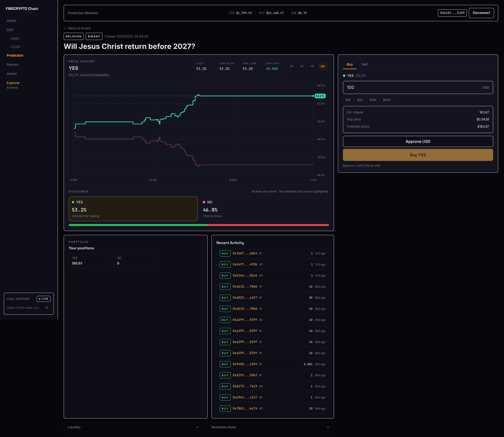Focus the NO outcome card
The image size is (504, 437).
264,209
